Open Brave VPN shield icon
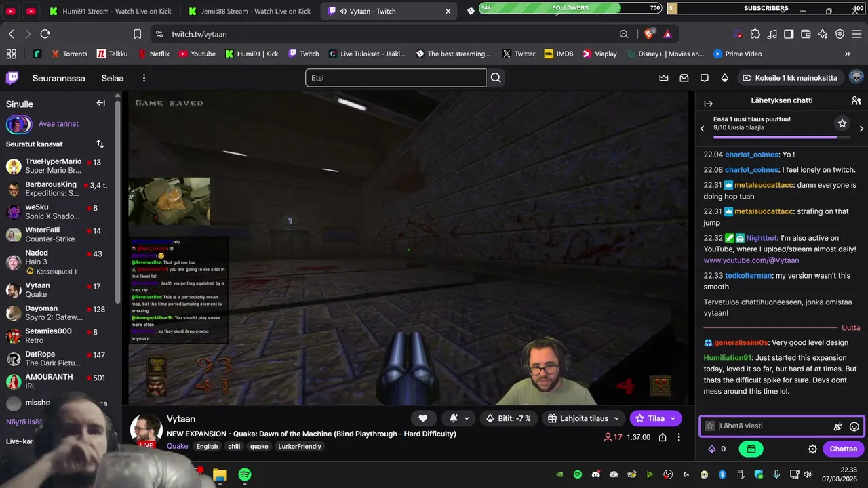 click(x=840, y=34)
